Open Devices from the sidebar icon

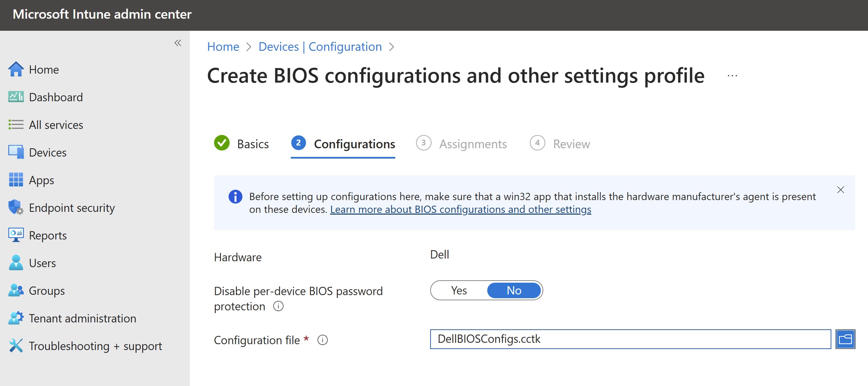coord(16,152)
